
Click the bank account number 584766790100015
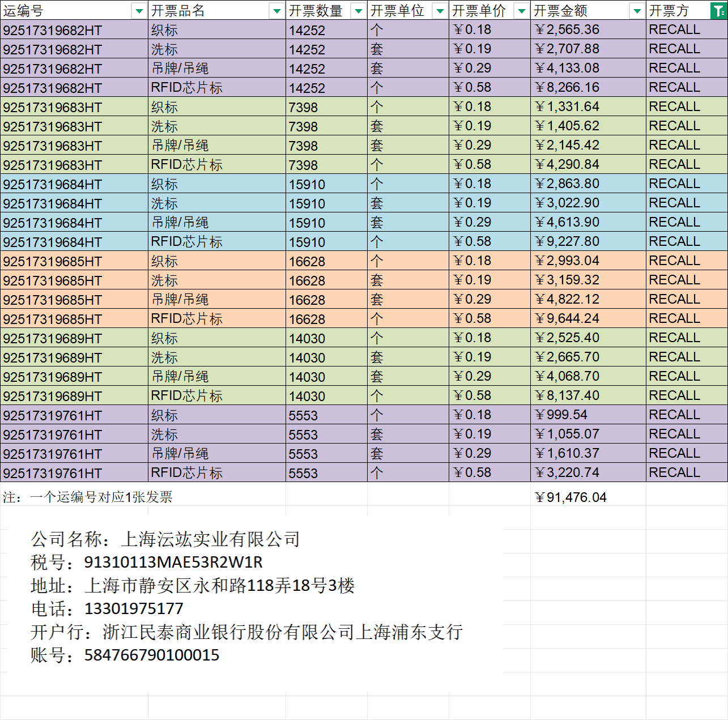coord(152,655)
